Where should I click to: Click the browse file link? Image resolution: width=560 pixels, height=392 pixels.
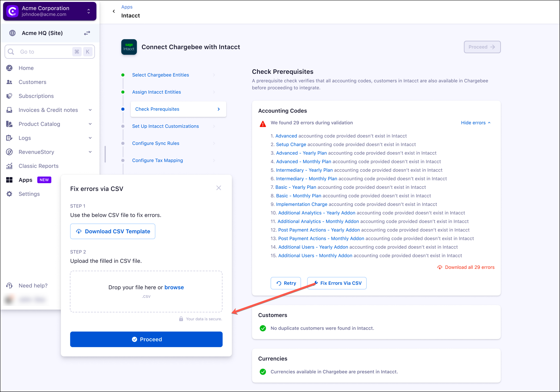point(174,287)
